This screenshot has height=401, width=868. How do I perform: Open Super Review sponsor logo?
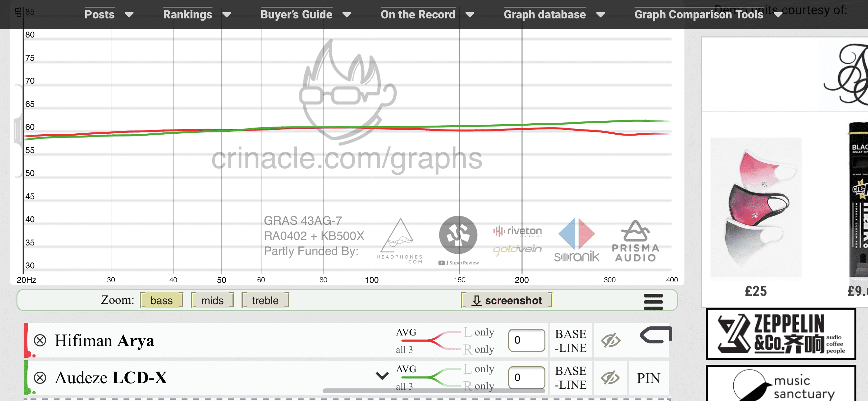tap(458, 241)
